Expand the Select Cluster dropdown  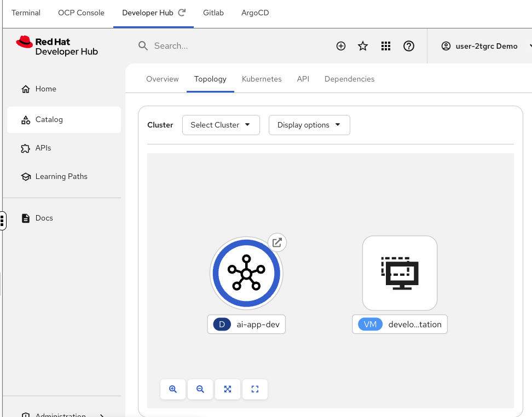[x=221, y=125]
